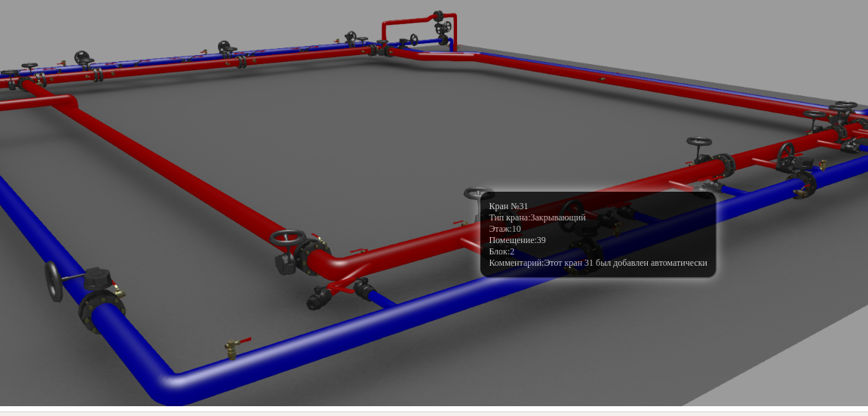Select the 'Блок:2' tooltip line
Viewport: 868px width, 416px height.
pyautogui.click(x=501, y=251)
